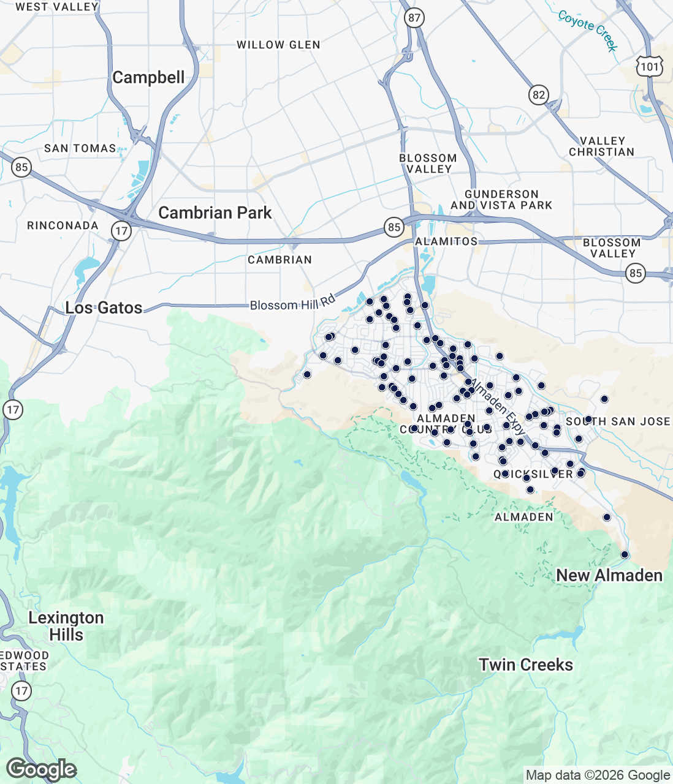Viewport: 673px width, 784px height.
Task: Click the Coyote Creek waterway label
Action: [587, 29]
